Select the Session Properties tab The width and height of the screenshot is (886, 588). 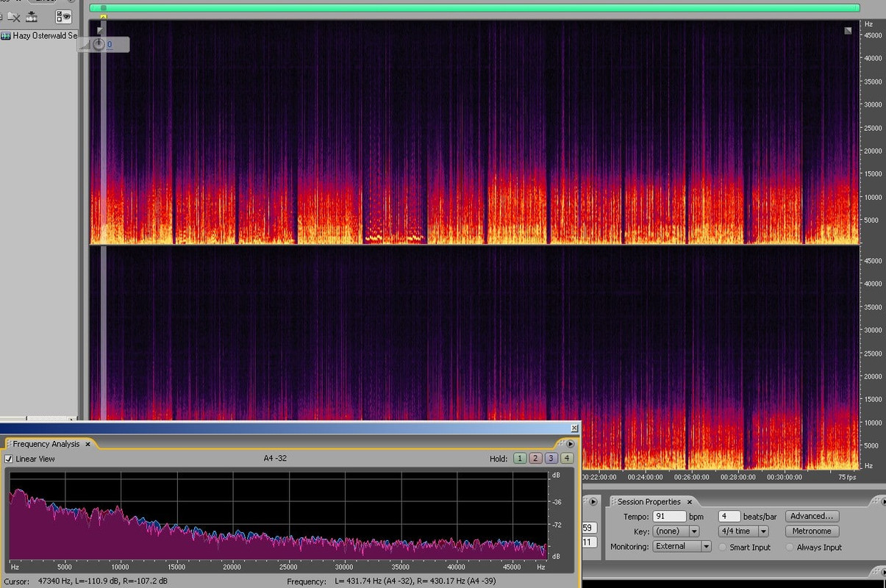[x=649, y=502]
